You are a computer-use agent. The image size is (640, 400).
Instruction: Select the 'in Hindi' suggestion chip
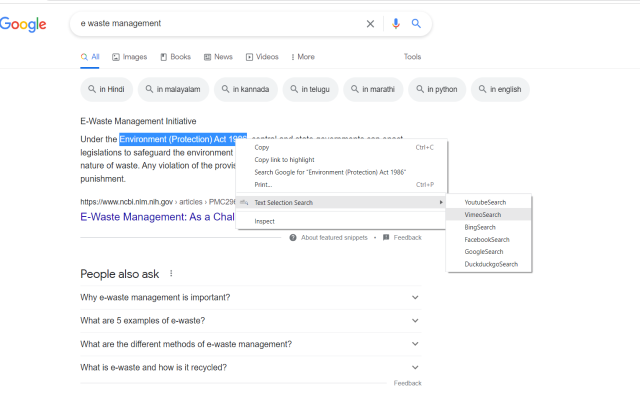pyautogui.click(x=107, y=89)
